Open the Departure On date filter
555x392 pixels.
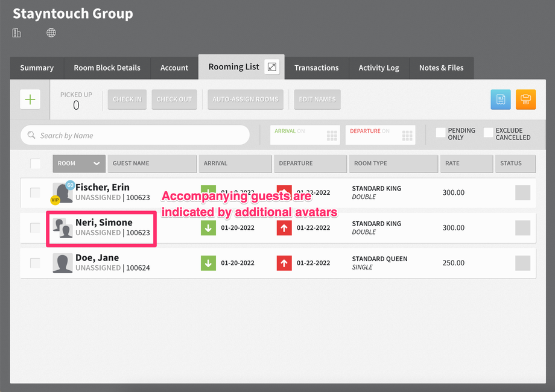point(380,135)
